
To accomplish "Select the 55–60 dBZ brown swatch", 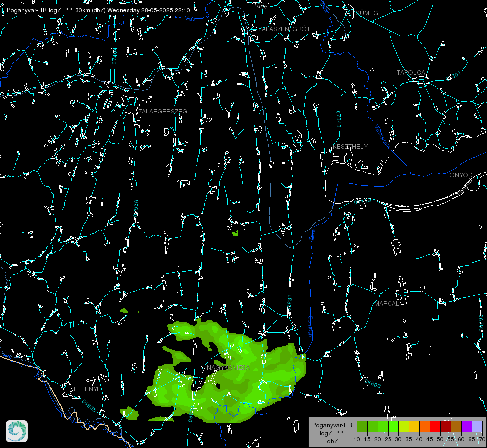I will 456,426.
